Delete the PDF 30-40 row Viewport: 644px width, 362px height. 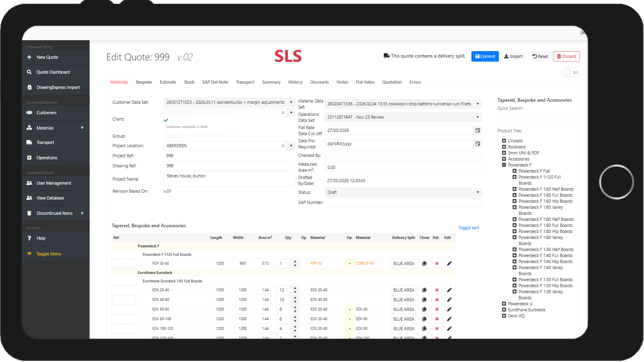click(437, 263)
